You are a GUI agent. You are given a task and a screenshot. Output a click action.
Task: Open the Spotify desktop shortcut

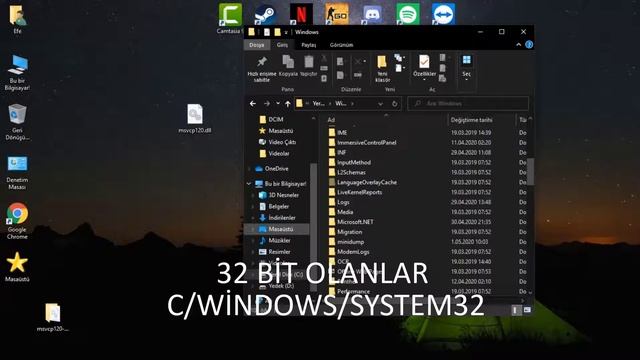click(x=408, y=14)
